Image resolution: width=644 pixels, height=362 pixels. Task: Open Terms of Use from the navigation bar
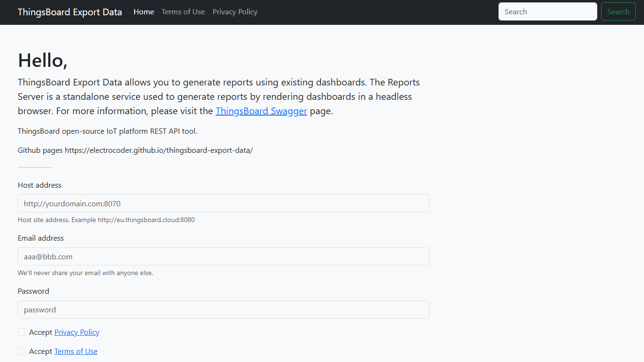pyautogui.click(x=183, y=11)
